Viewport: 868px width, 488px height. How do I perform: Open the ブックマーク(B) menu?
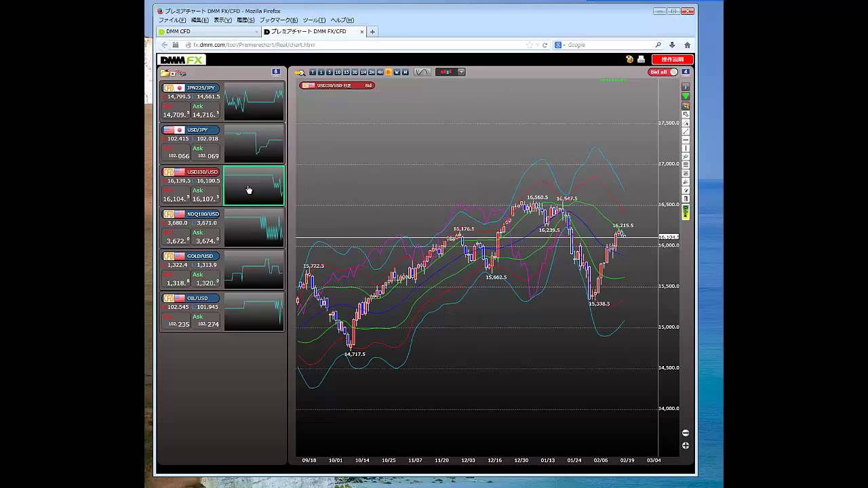[278, 20]
